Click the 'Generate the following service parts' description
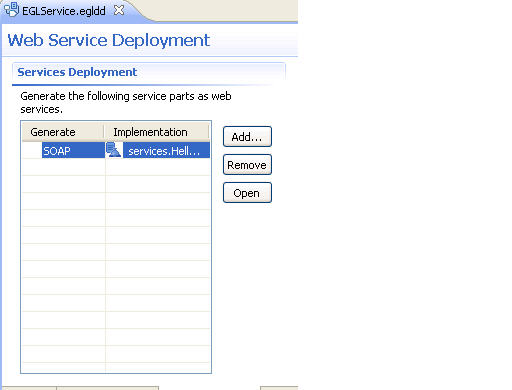The image size is (512, 390). 126,102
